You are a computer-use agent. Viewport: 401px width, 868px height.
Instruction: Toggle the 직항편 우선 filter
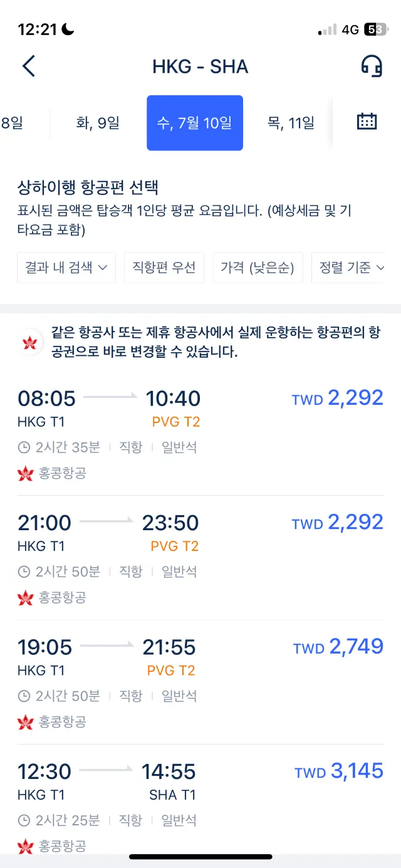pyautogui.click(x=164, y=267)
